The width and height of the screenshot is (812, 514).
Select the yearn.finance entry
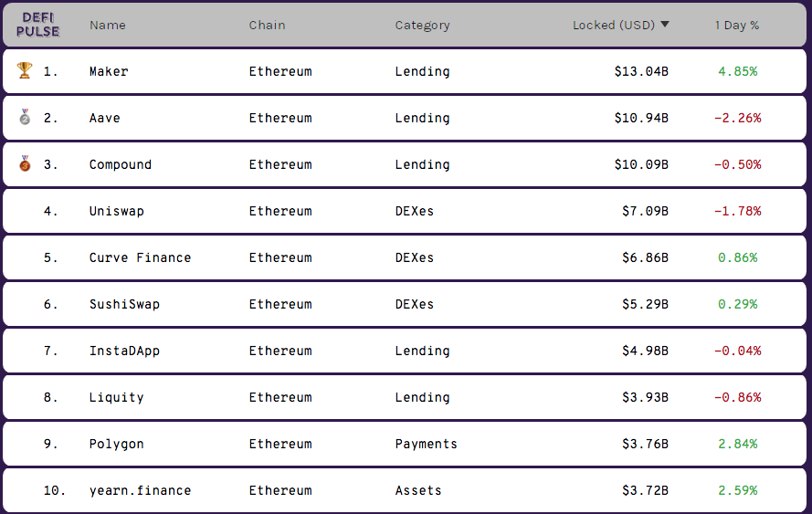pos(140,490)
